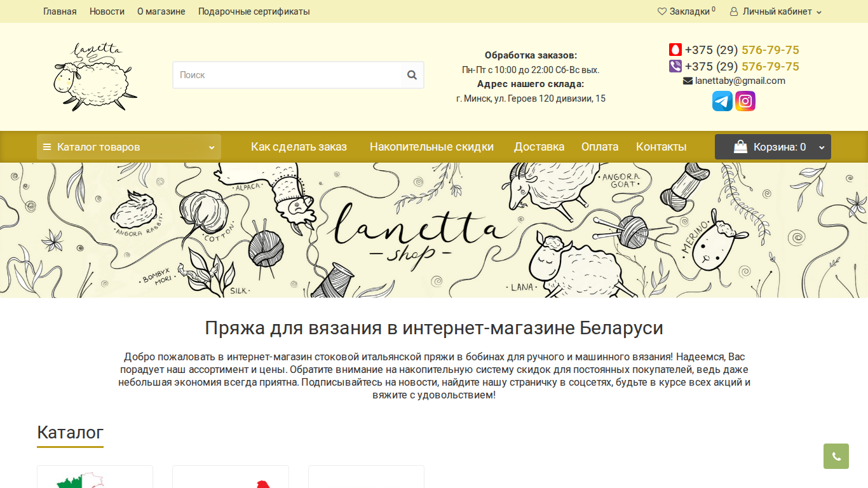Screen dimensions: 868x488
Task: Click the Каталог section heading
Action: pyautogui.click(x=70, y=432)
